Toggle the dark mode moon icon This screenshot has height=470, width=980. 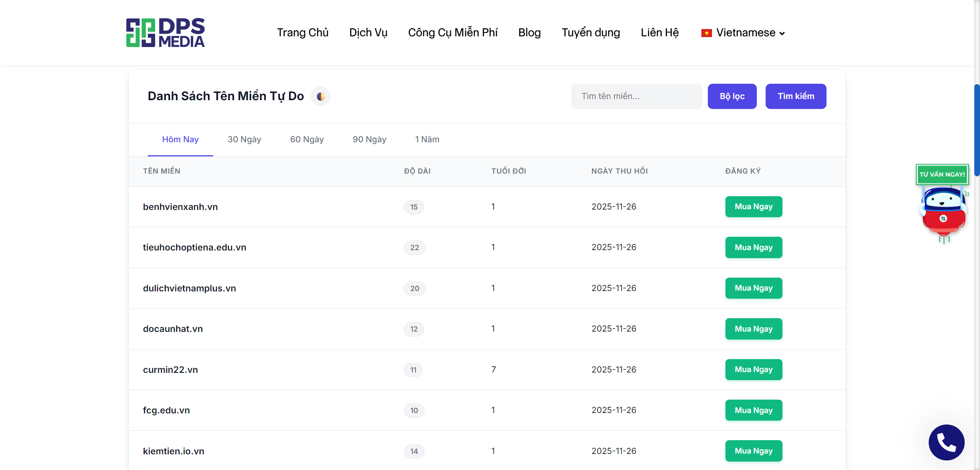pos(321,96)
